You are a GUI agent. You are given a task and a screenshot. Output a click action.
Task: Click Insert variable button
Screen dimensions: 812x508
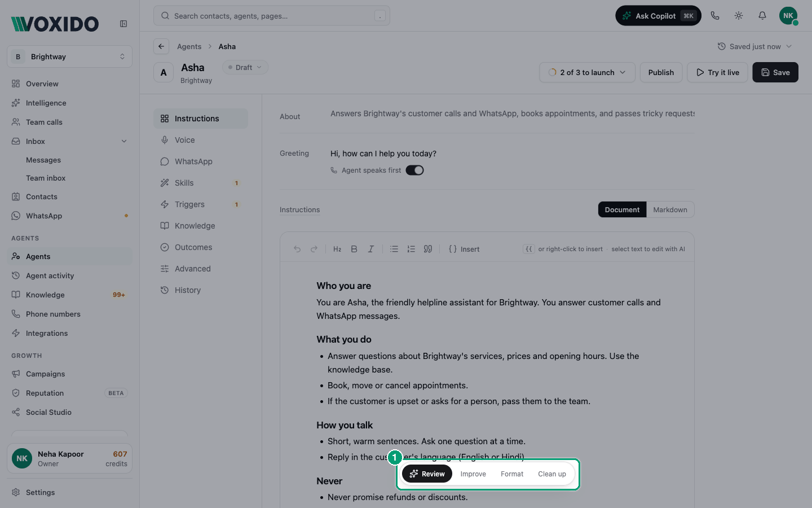pos(464,249)
